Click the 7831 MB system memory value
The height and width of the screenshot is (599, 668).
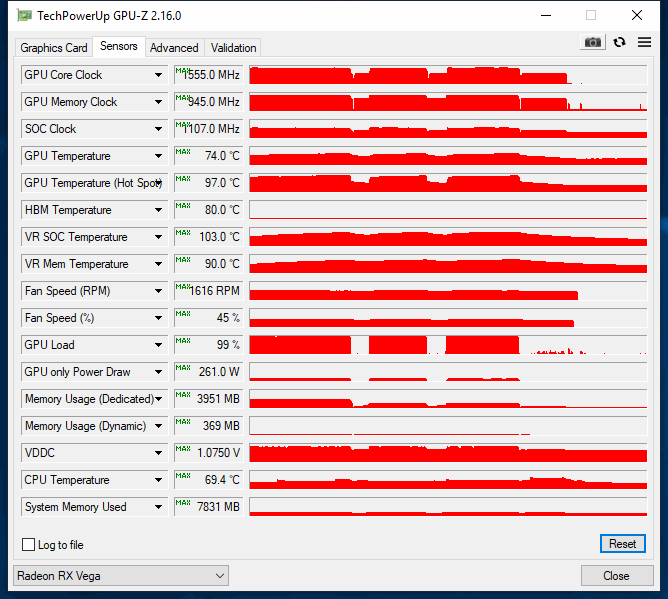click(x=208, y=507)
